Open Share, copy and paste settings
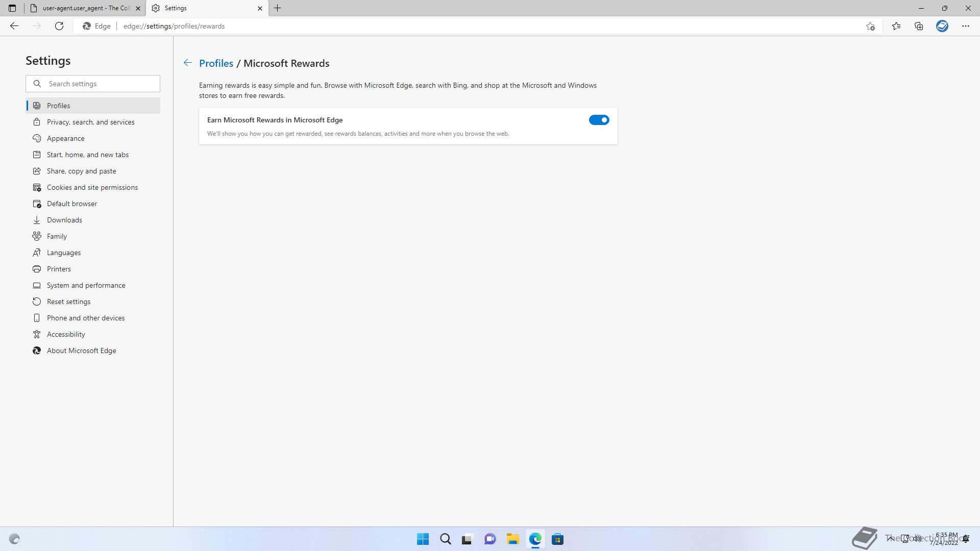The image size is (980, 551). coord(93,171)
